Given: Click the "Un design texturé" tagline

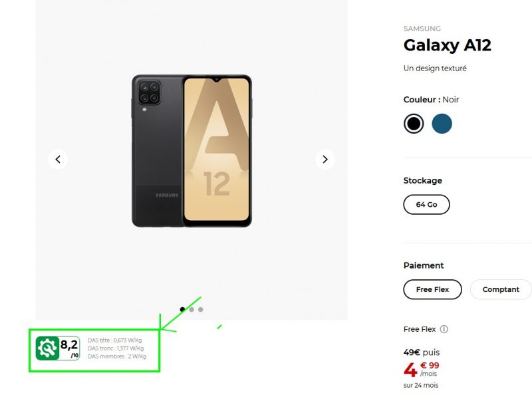Looking at the screenshot, I should point(435,68).
